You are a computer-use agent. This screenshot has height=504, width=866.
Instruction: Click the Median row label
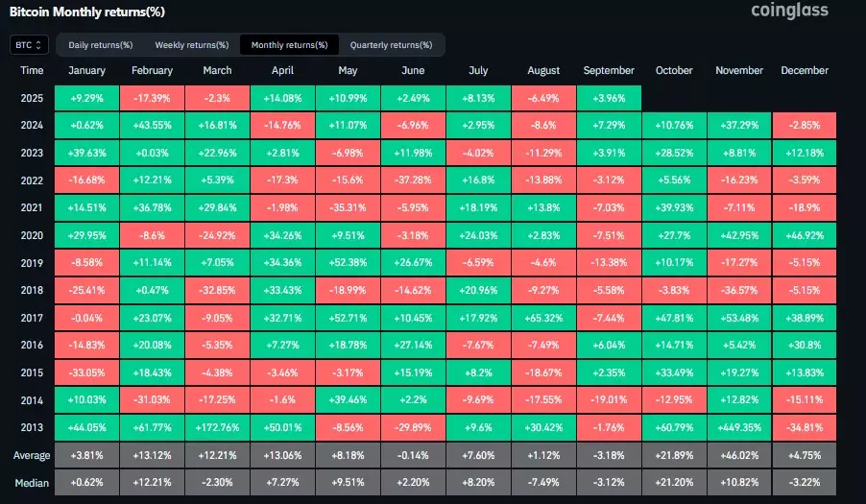pos(32,483)
